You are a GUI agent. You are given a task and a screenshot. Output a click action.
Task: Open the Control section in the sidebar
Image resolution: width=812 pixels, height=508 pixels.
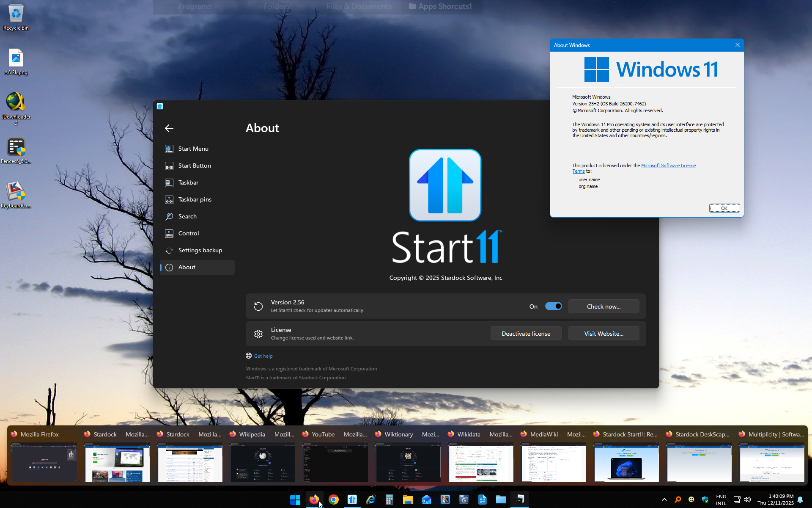pos(188,233)
